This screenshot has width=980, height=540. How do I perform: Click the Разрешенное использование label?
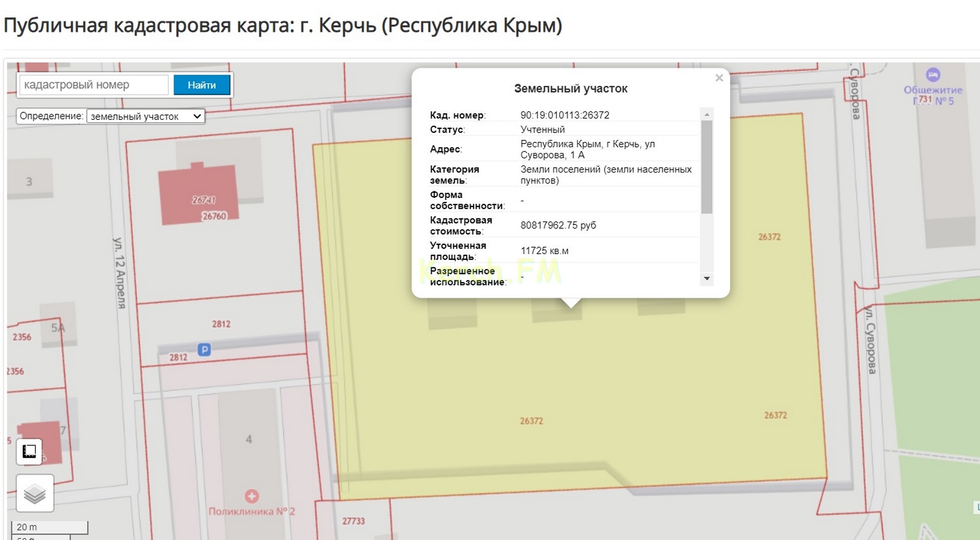point(468,276)
